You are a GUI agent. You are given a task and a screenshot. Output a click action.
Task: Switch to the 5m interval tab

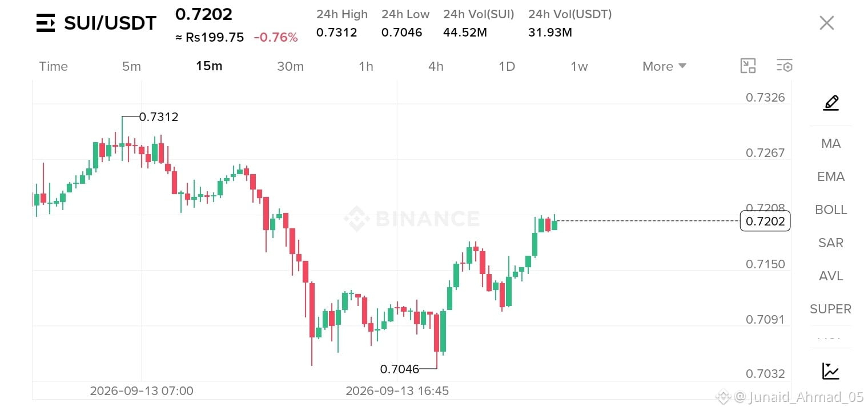(x=131, y=66)
